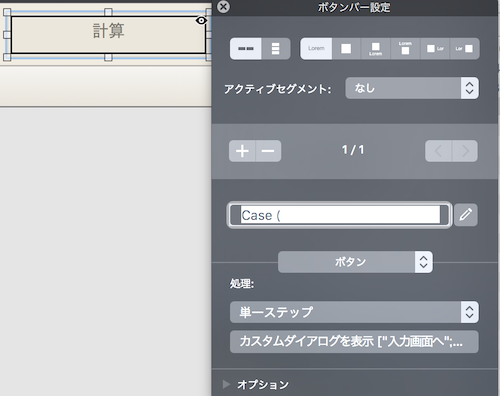Image resolution: width=500 pixels, height=396 pixels.
Task: Select vertical button bar orientation
Action: 276,49
